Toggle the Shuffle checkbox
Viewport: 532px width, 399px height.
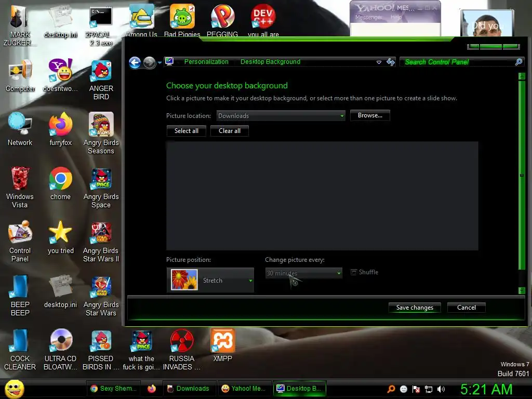(x=354, y=272)
